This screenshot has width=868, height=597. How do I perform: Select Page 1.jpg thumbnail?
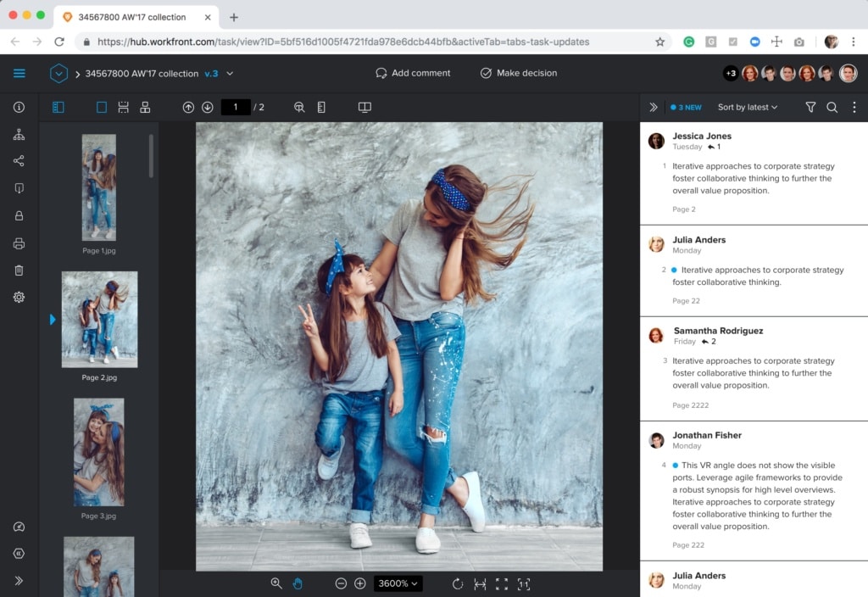tap(99, 187)
